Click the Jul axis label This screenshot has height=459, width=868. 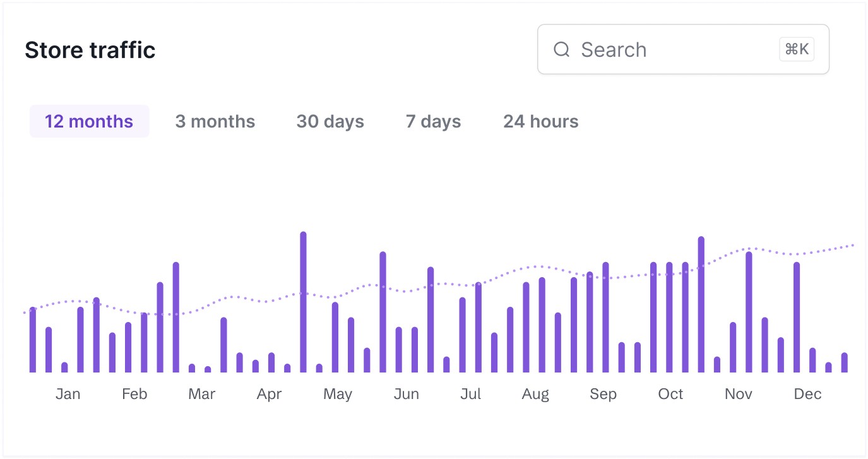(x=470, y=394)
